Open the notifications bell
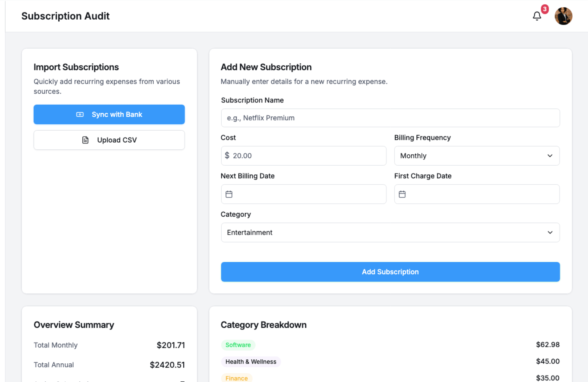 click(x=537, y=16)
